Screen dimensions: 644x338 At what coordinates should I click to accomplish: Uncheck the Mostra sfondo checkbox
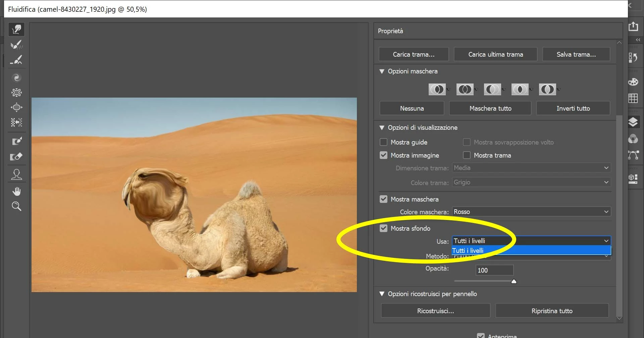click(383, 228)
